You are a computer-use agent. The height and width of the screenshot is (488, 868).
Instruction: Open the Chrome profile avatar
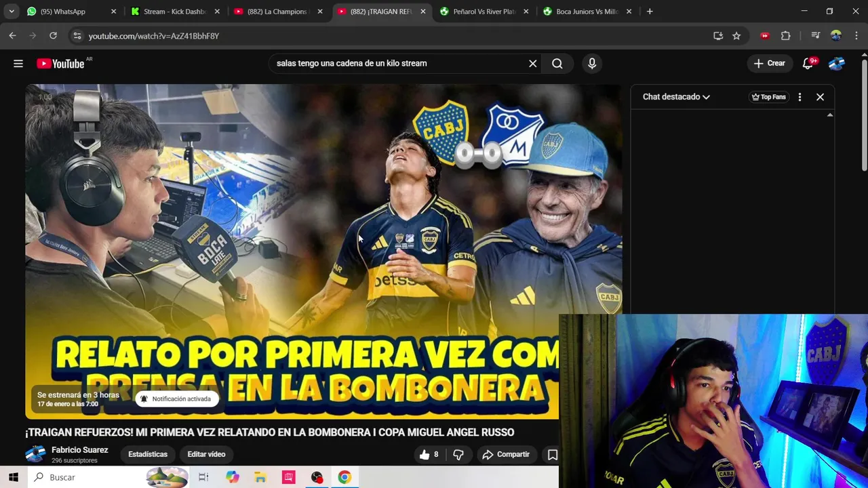[x=835, y=36]
